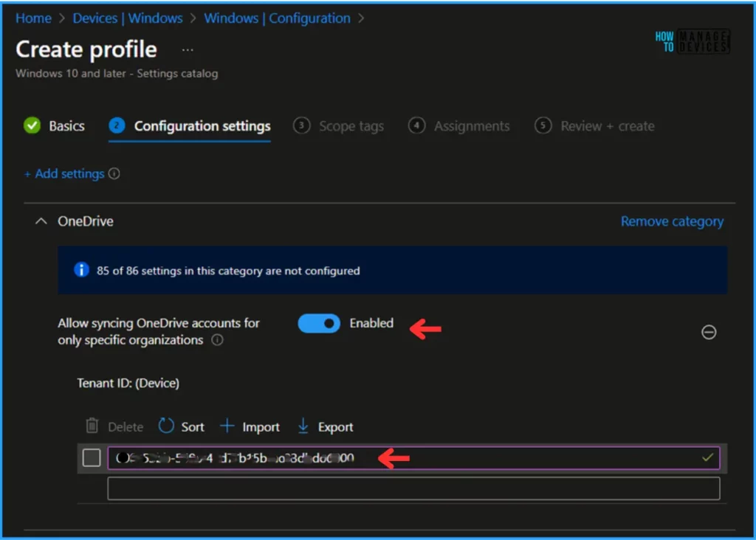Show info for Allow syncing OneDrive accounts
Image resolution: width=756 pixels, height=540 pixels.
coord(218,340)
